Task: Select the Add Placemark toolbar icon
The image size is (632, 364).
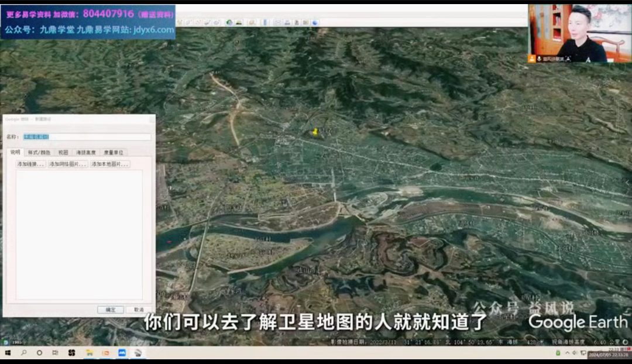Action: [181, 22]
